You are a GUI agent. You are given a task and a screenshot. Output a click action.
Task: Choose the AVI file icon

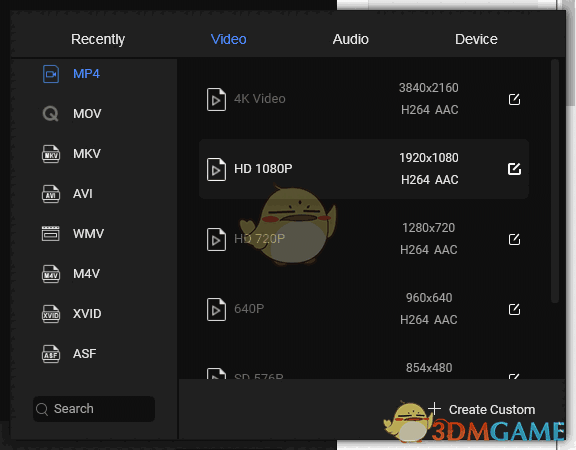point(51,194)
